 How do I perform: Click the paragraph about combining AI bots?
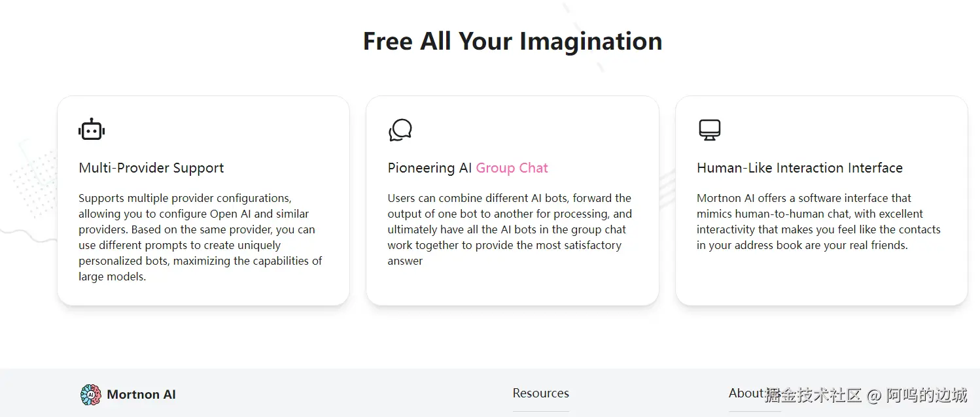tap(509, 229)
